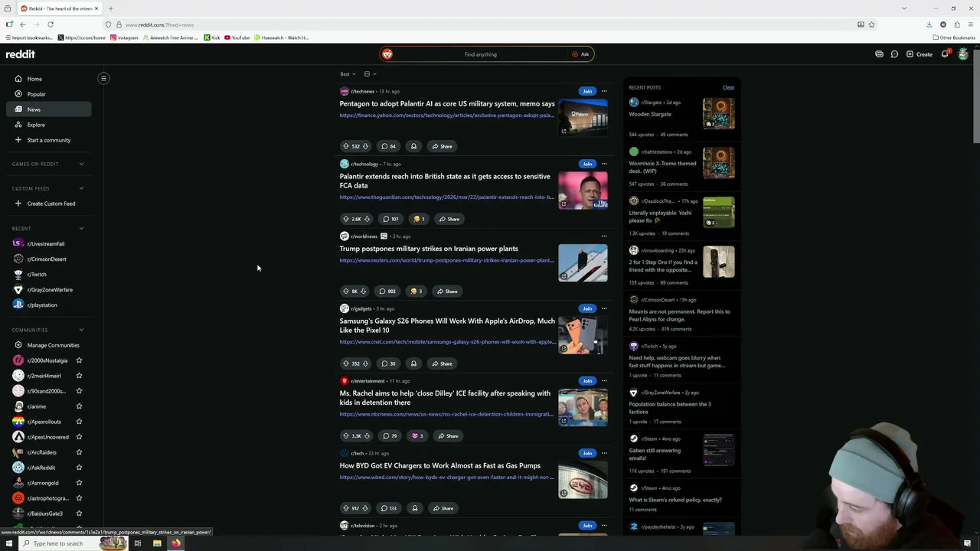Open a new browser tab with the plus icon
This screenshot has width=980, height=551.
coord(110,8)
